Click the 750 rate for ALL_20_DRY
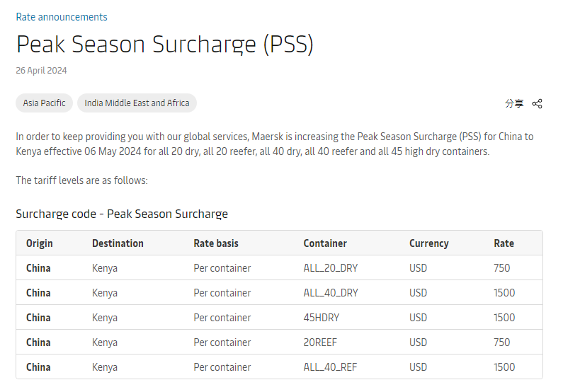Screen dimensions: 563x392 (x=501, y=268)
